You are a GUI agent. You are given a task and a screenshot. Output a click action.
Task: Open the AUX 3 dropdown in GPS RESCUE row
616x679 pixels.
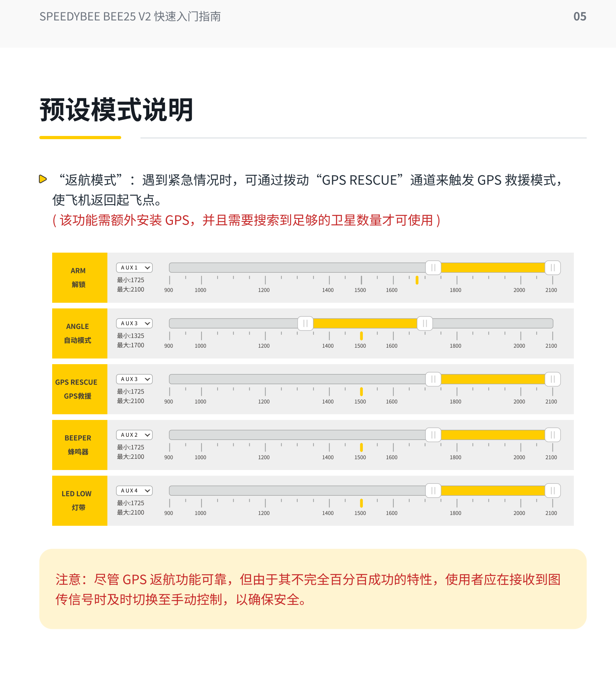[134, 379]
